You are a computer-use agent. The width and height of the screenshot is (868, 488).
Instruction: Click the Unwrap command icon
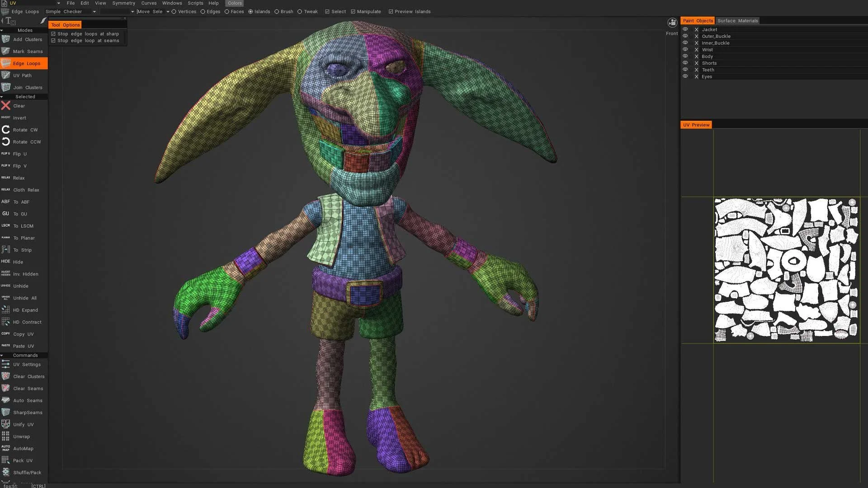[x=6, y=436]
